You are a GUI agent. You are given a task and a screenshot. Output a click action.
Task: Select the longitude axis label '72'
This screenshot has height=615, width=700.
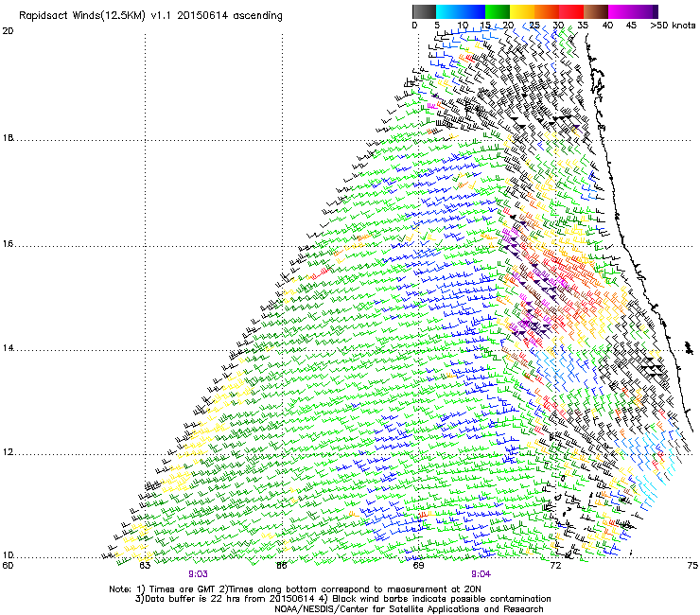click(x=555, y=566)
